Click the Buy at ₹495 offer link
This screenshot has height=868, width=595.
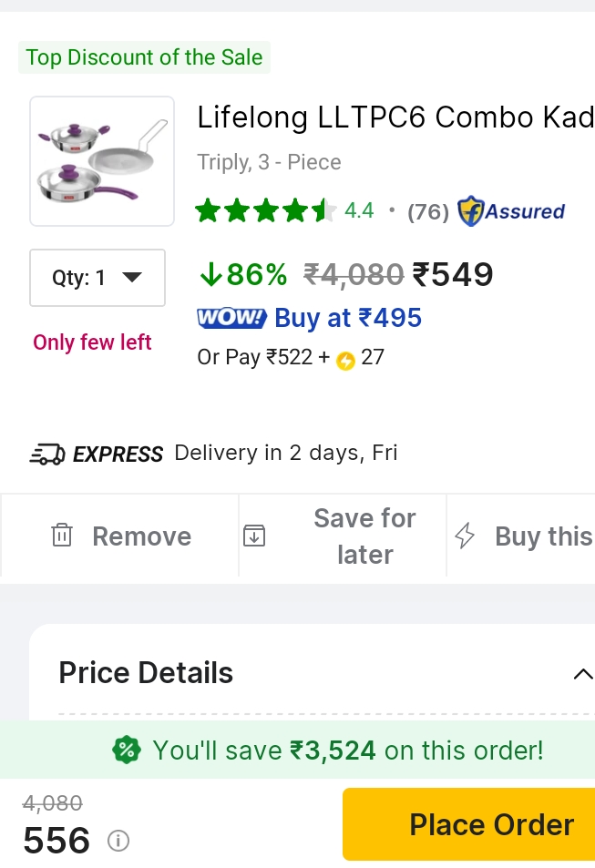tap(347, 318)
